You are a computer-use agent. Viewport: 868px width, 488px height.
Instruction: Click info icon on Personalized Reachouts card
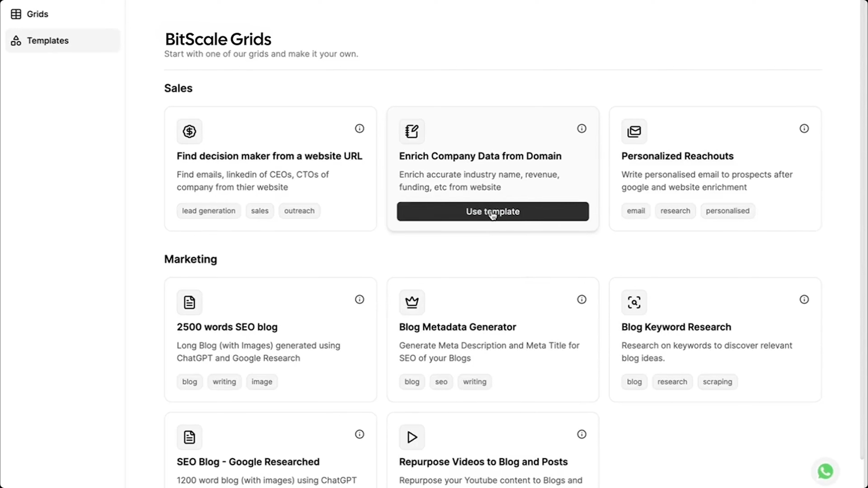tap(804, 129)
